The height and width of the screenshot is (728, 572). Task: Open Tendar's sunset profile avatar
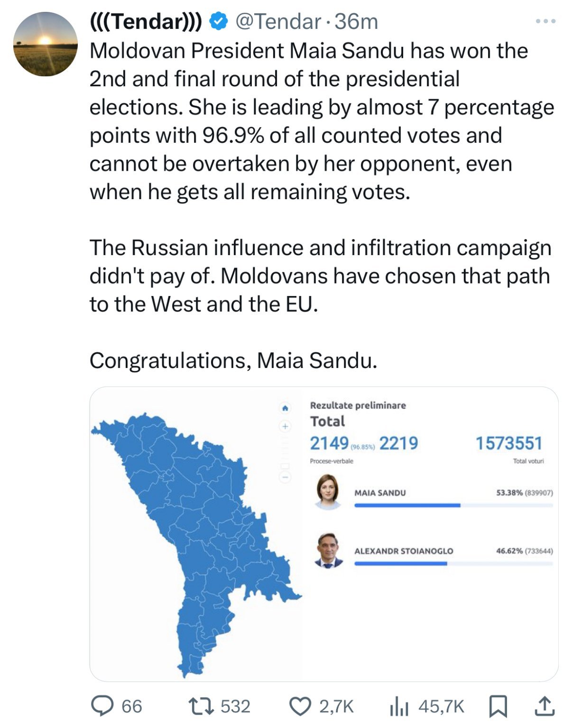click(45, 44)
